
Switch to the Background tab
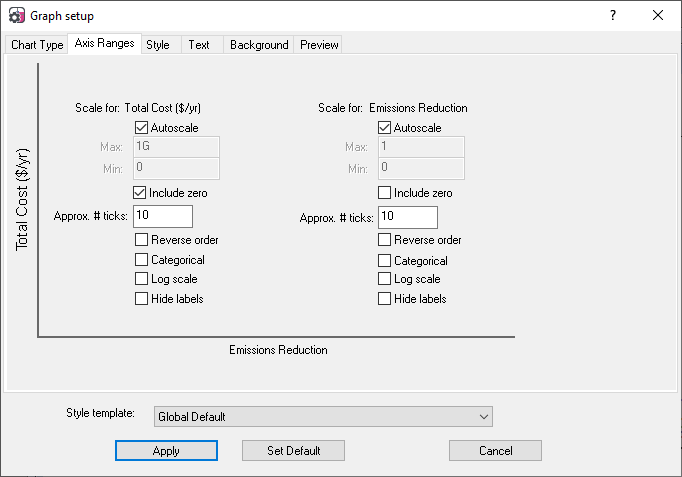tap(259, 45)
